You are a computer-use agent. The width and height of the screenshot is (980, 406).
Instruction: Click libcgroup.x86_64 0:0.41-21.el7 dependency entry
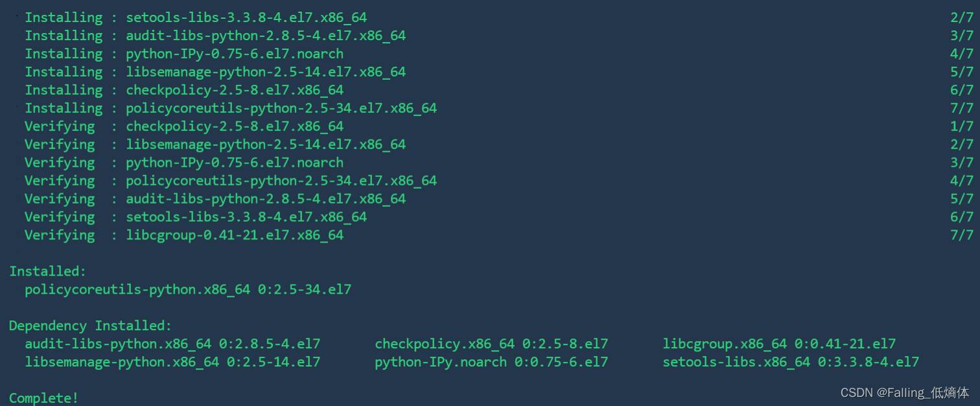[x=779, y=344]
